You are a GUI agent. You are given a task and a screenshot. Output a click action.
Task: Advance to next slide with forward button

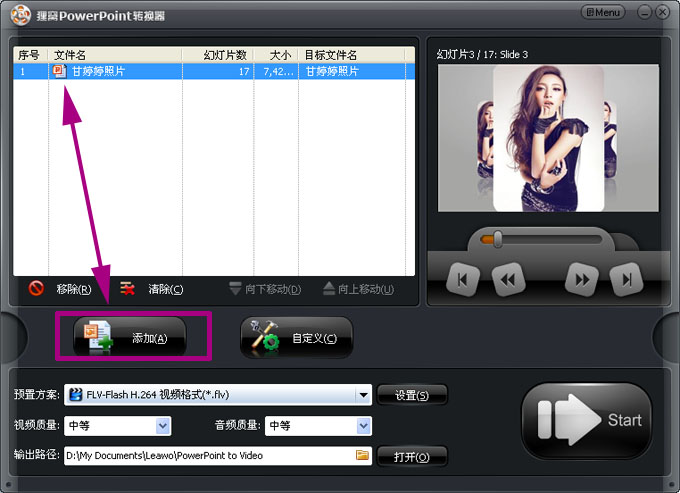(580, 280)
